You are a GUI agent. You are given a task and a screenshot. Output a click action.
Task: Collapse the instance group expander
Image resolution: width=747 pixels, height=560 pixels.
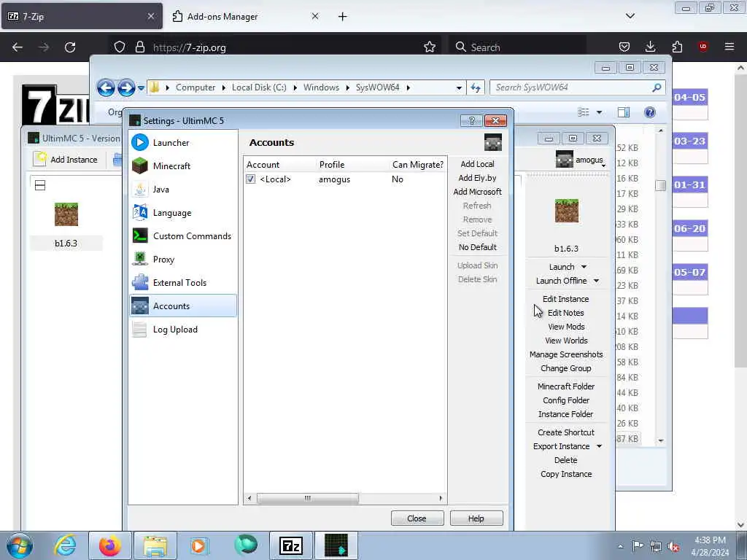coord(40,185)
